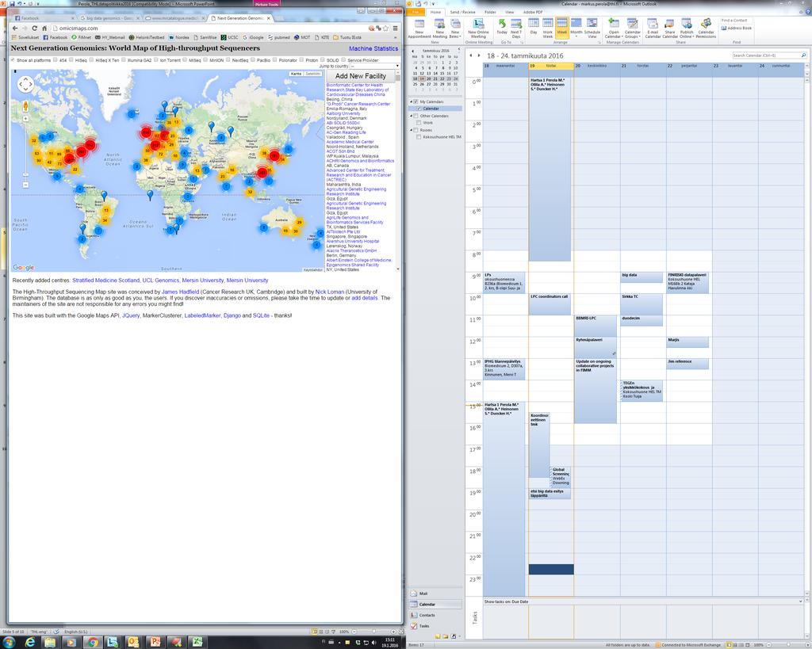Check the HiSeq platform checkbox
812x649 pixels.
click(71, 60)
